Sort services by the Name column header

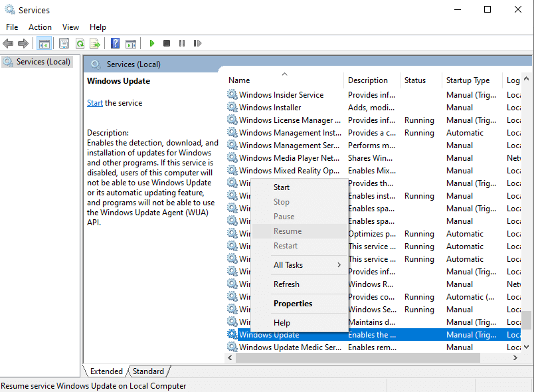point(238,80)
